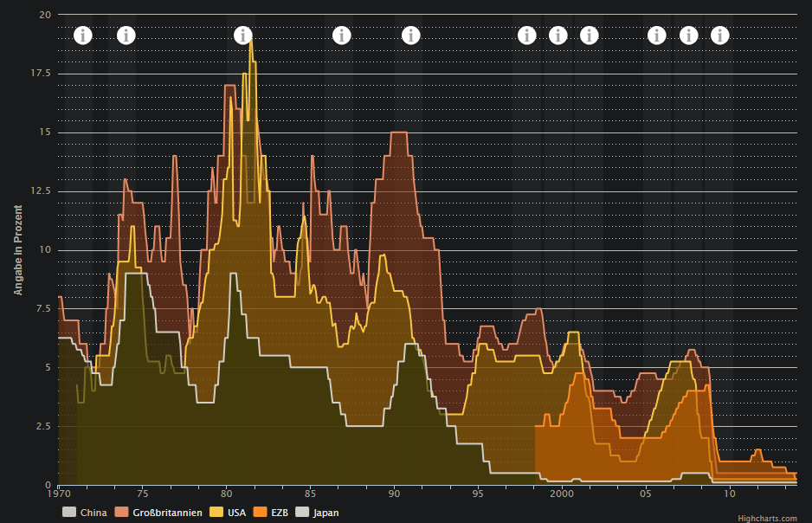Viewport: 812px width, 523px height.
Task: Click the x-axis year label 05
Action: 645,494
